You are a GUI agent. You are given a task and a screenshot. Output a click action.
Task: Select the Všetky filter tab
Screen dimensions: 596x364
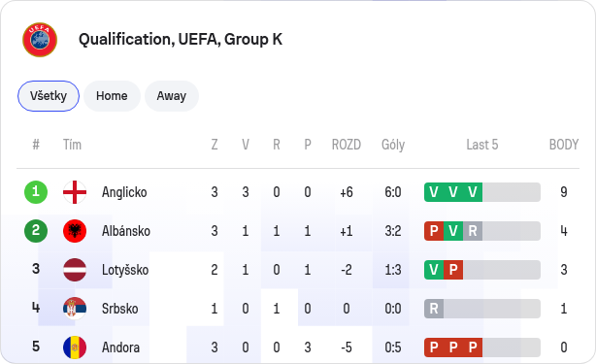49,96
